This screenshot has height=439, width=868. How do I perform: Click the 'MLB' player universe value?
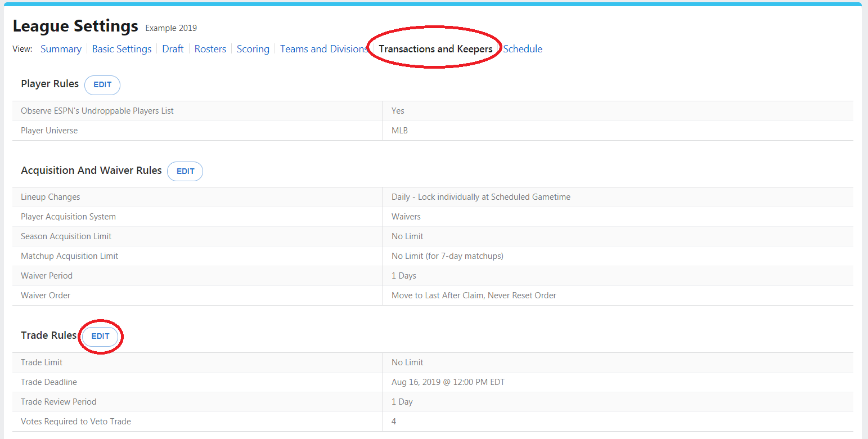399,131
